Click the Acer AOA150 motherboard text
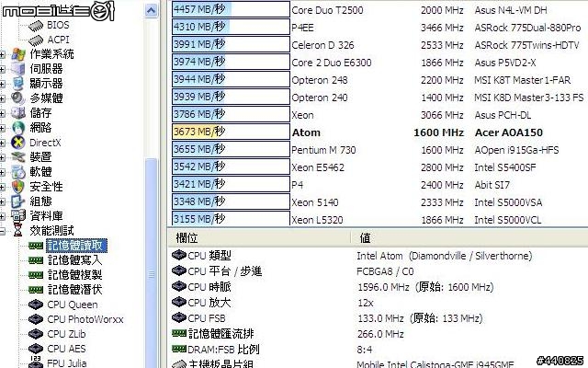The width and height of the screenshot is (588, 368). pos(508,132)
